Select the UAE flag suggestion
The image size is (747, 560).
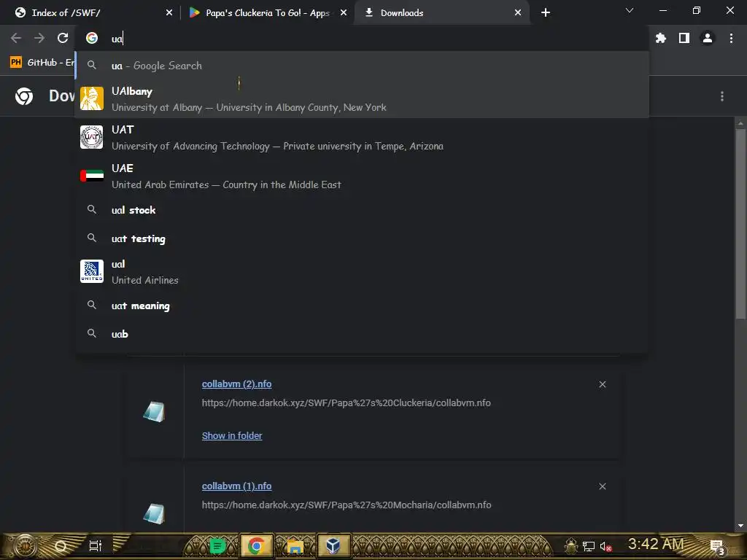(92, 176)
